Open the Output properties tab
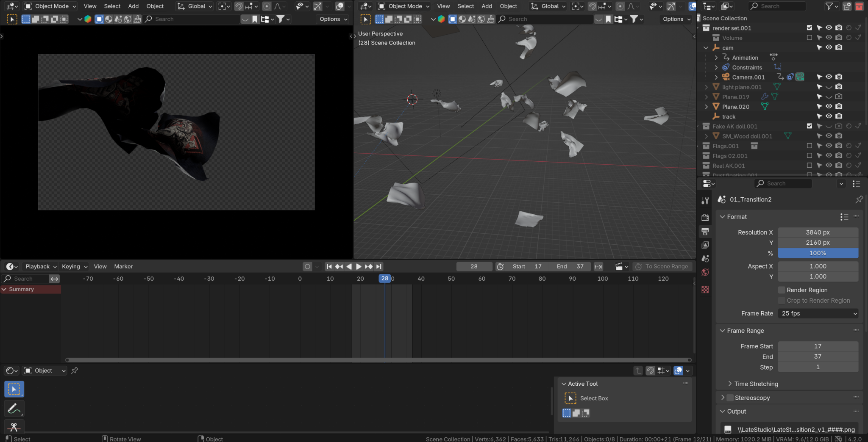This screenshot has width=868, height=442. 705,232
